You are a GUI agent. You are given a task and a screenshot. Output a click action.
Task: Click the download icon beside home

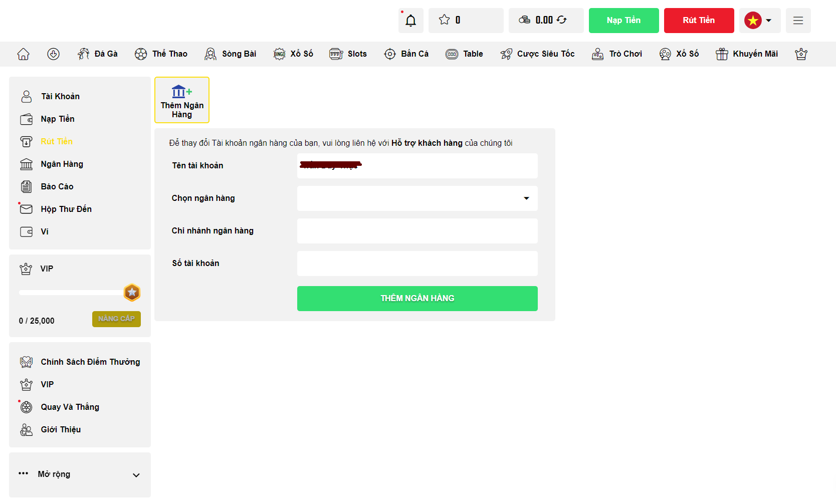point(53,54)
